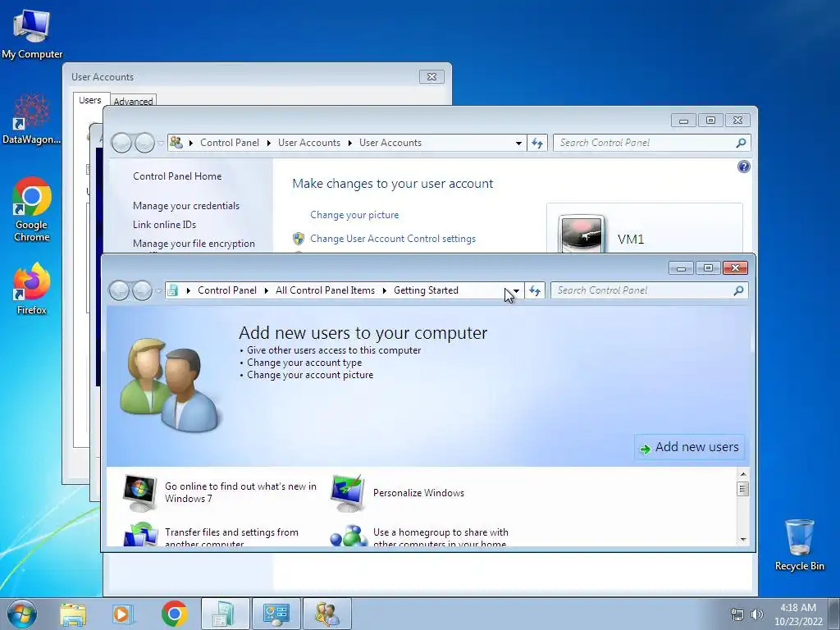Launch Windows Media Player from taskbar
Viewport: 840px width, 630px height.
point(123,614)
